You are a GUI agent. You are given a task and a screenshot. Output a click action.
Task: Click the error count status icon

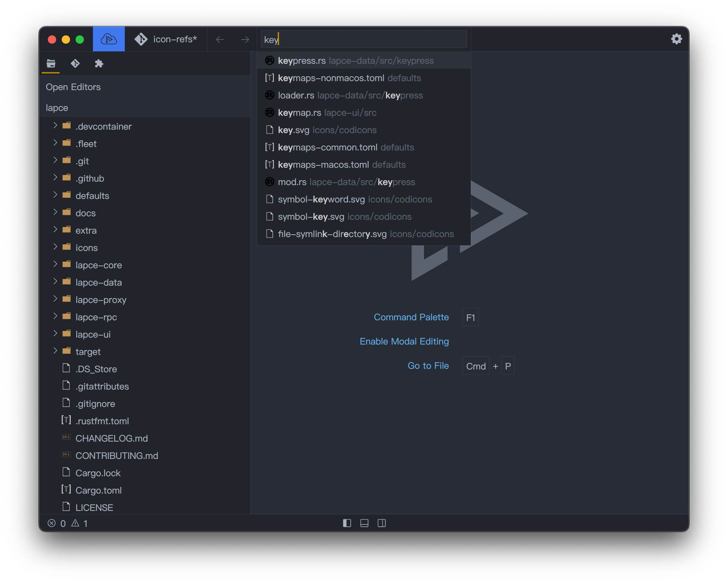52,523
